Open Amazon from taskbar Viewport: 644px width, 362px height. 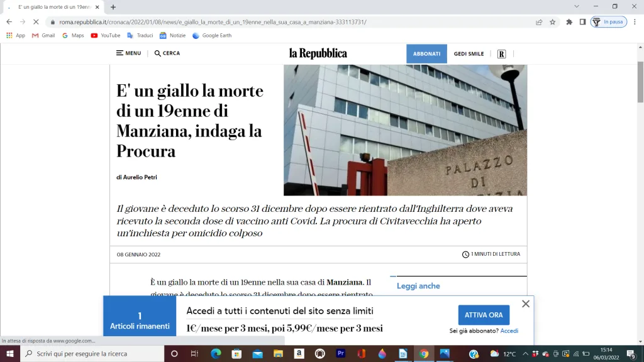point(299,353)
